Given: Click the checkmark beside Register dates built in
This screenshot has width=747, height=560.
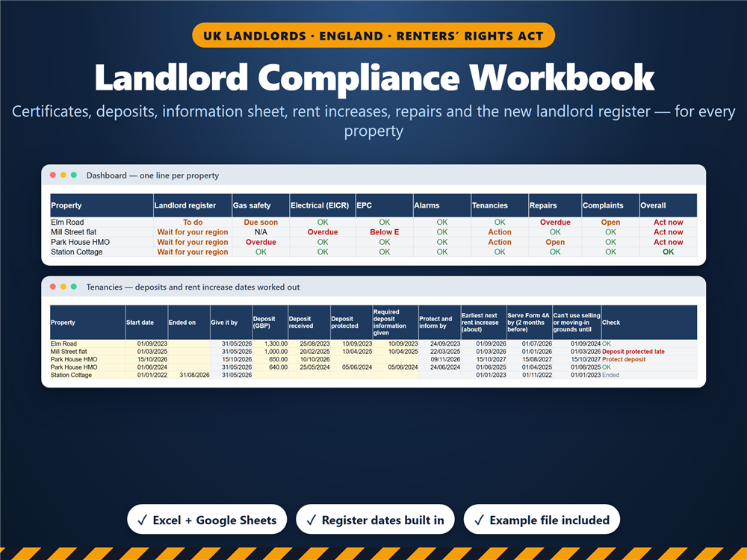Looking at the screenshot, I should point(311,520).
